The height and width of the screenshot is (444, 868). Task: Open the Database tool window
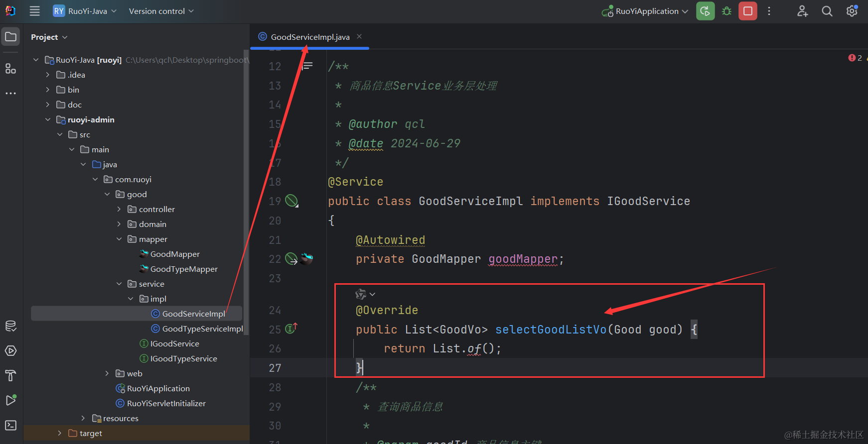click(10, 326)
